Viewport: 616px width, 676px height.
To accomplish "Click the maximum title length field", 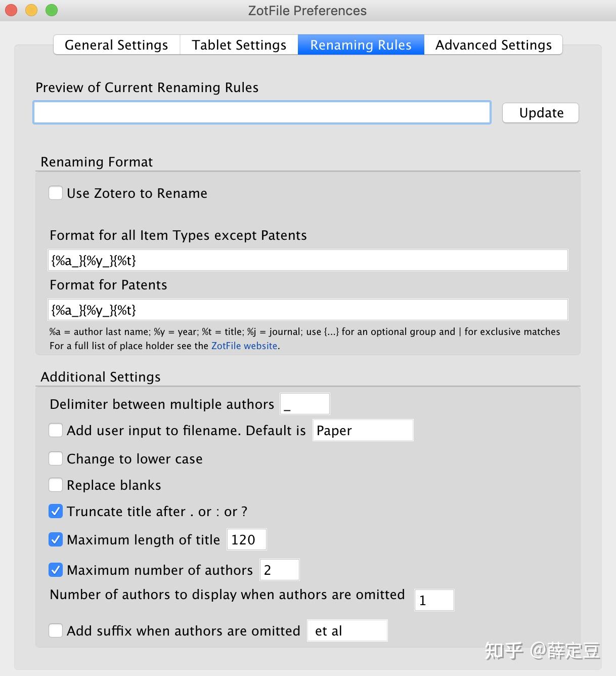I will pos(247,540).
